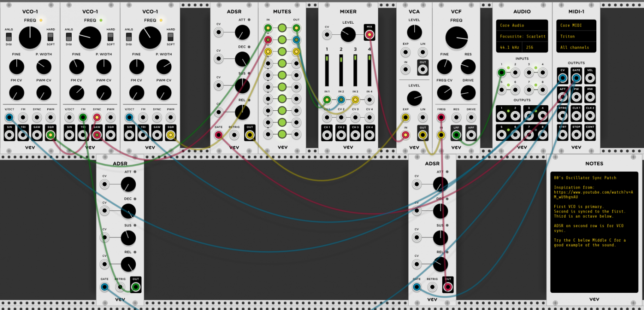Toggle MUTES button on the yellow-cabled row
The image size is (644, 310).
coord(282,52)
